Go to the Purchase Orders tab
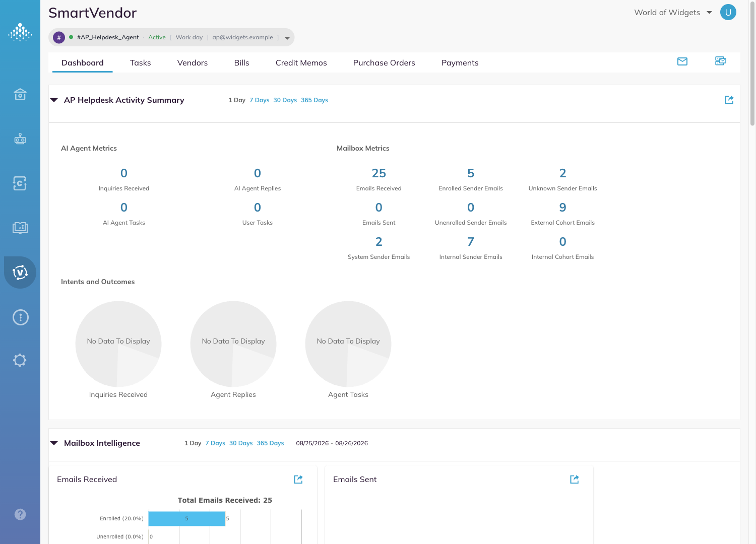Screen dimensions: 756x544 click(384, 63)
